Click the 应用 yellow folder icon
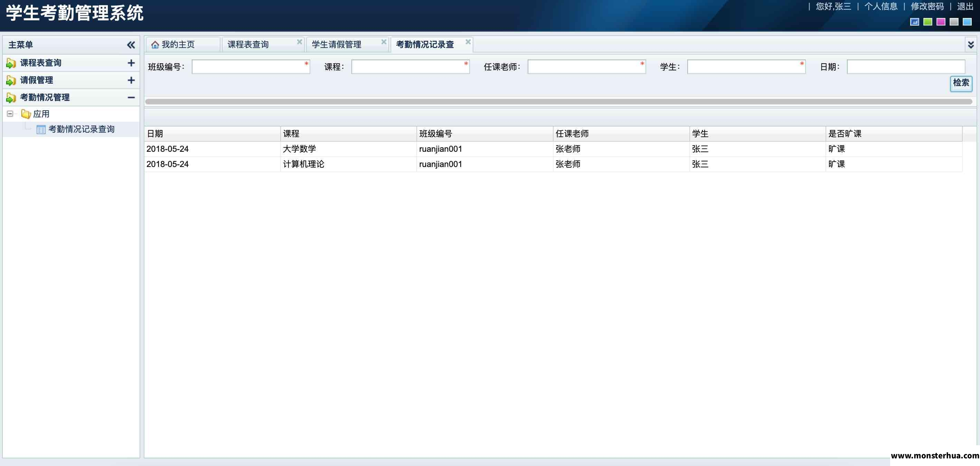This screenshot has width=980, height=466. (x=26, y=114)
